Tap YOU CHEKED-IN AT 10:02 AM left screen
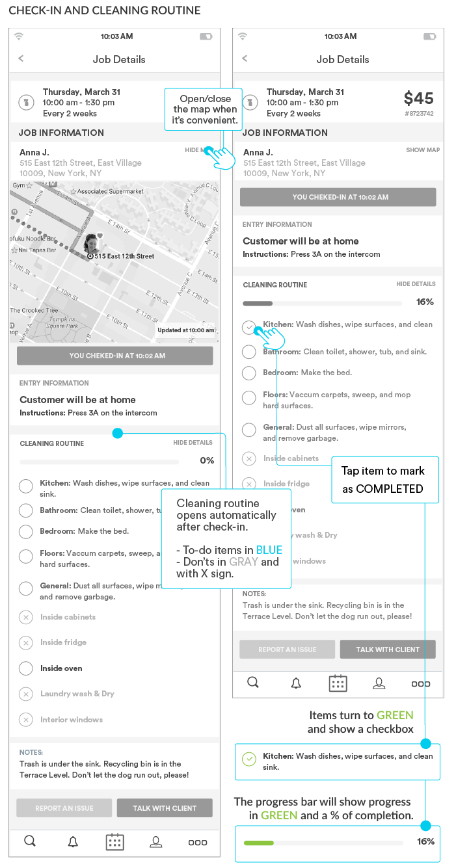The image size is (456, 868). pos(114,356)
